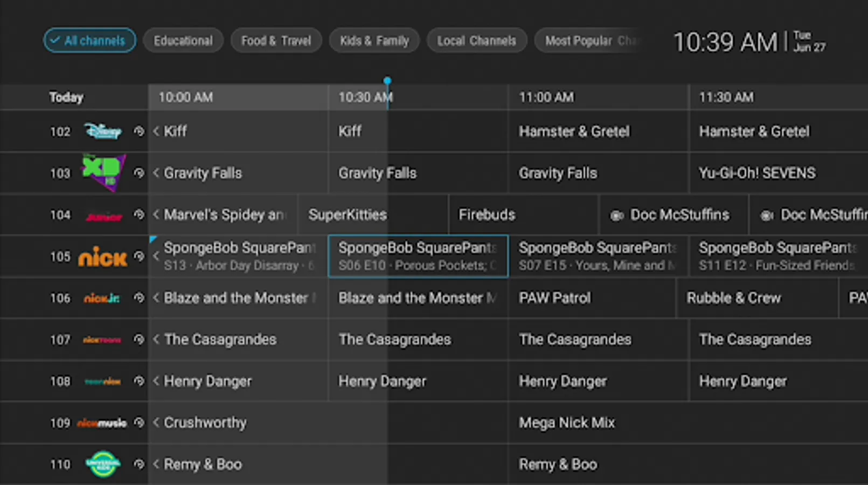Go back earlier on the Remy & Boo row

pyautogui.click(x=156, y=464)
